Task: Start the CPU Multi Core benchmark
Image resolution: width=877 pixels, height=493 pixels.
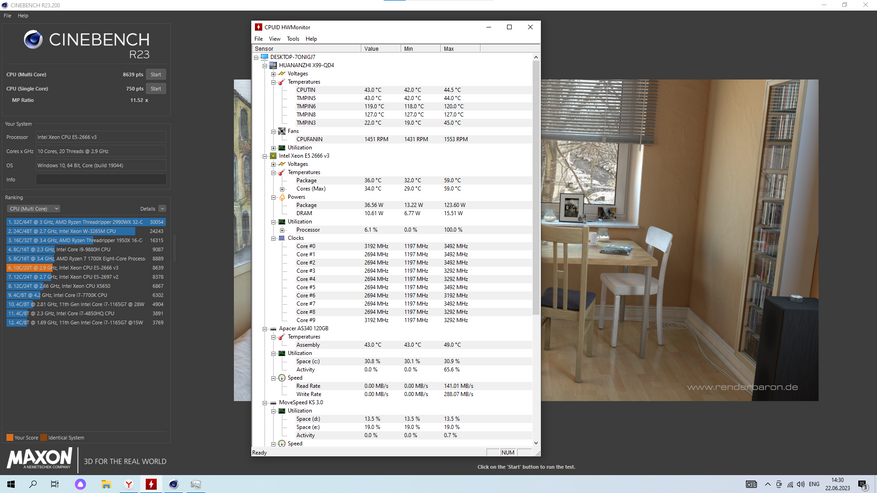Action: [x=156, y=75]
